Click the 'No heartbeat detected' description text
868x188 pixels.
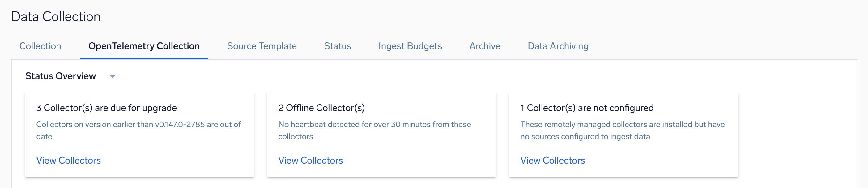point(374,125)
